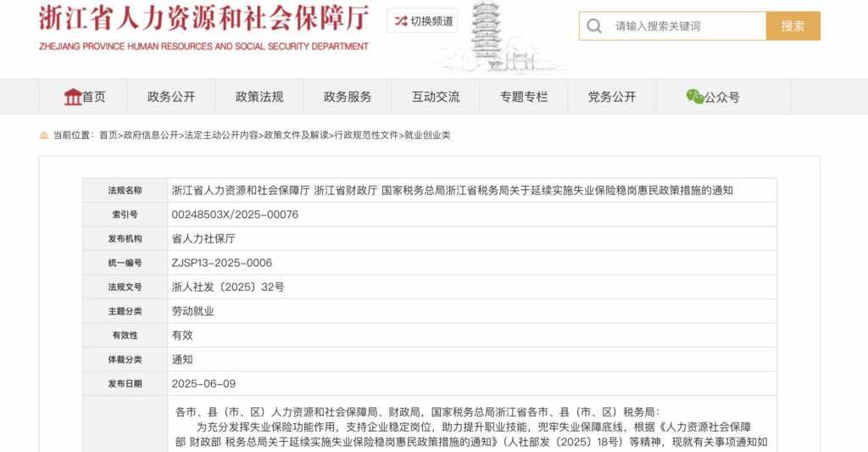Click the shuffle icon beside 切换频道

401,21
